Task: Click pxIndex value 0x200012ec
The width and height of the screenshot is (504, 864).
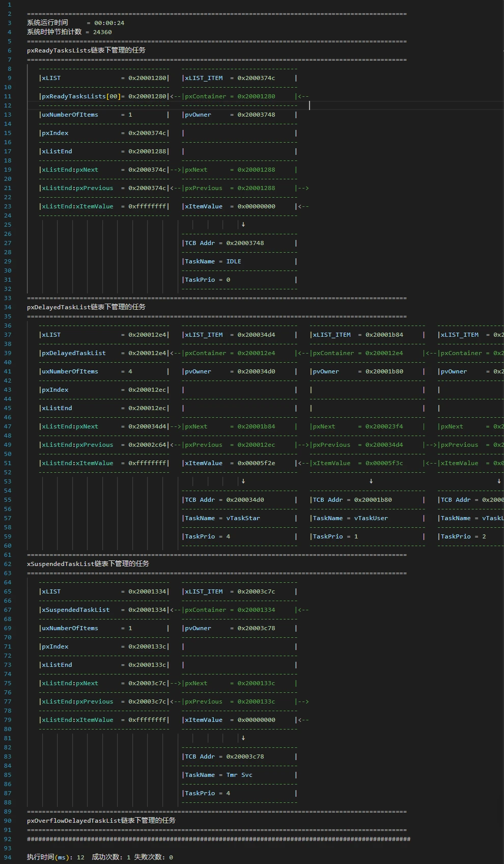Action: coord(147,390)
